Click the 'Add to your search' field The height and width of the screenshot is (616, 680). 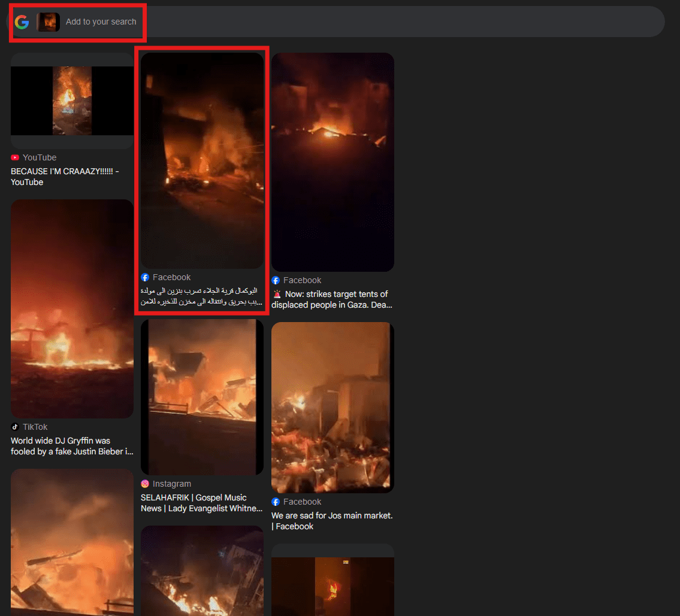click(101, 22)
